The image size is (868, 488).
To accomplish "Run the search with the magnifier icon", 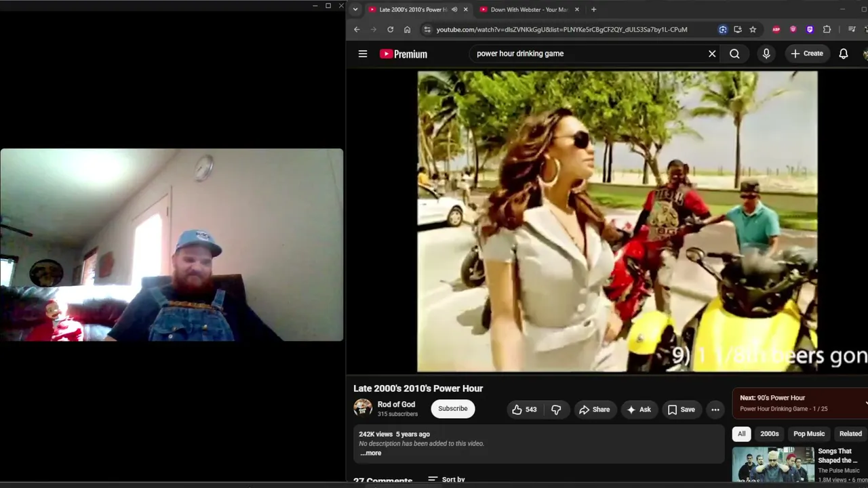I will tap(734, 54).
